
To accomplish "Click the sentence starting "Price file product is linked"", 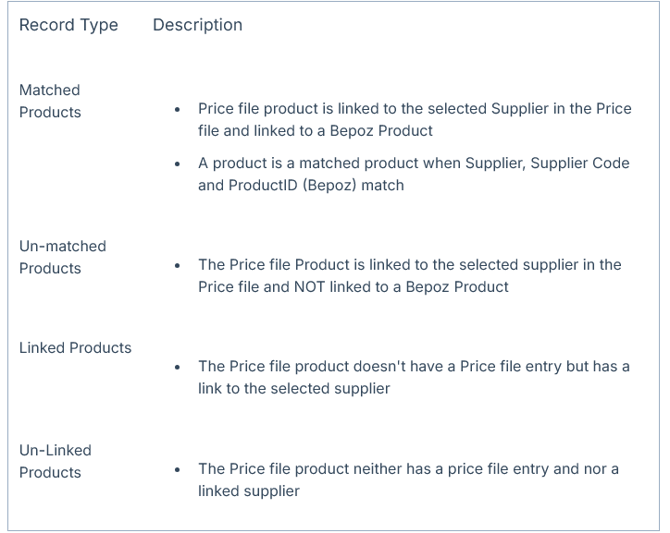I will (x=414, y=119).
